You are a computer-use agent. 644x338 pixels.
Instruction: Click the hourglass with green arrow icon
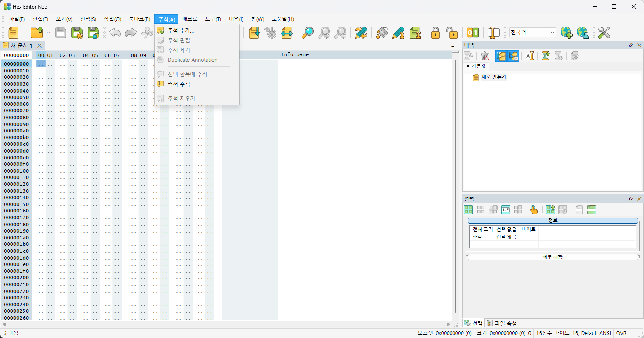coord(546,56)
